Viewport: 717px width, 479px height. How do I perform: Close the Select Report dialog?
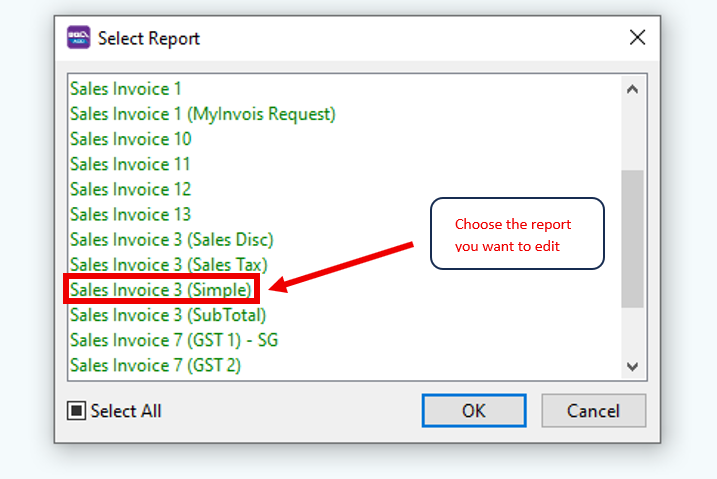636,39
